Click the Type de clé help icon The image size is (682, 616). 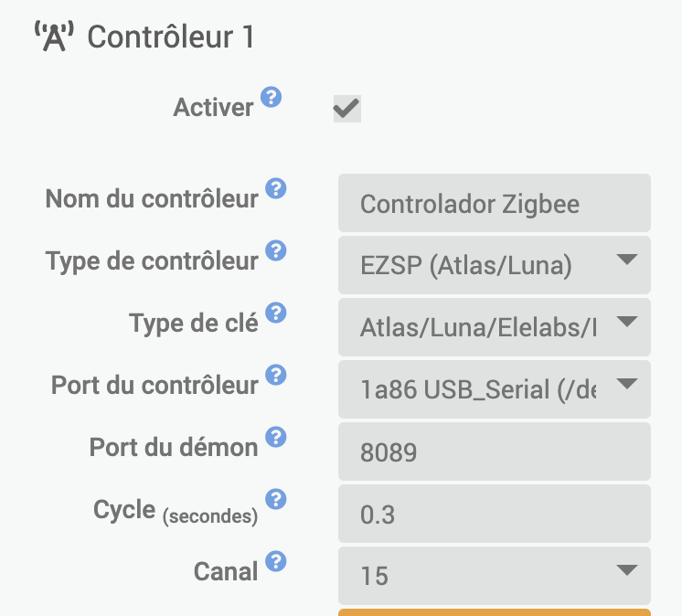click(x=276, y=313)
